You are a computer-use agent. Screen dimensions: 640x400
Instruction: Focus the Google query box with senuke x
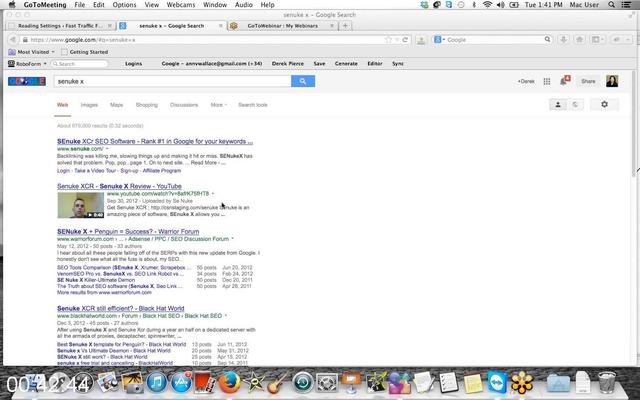point(172,81)
